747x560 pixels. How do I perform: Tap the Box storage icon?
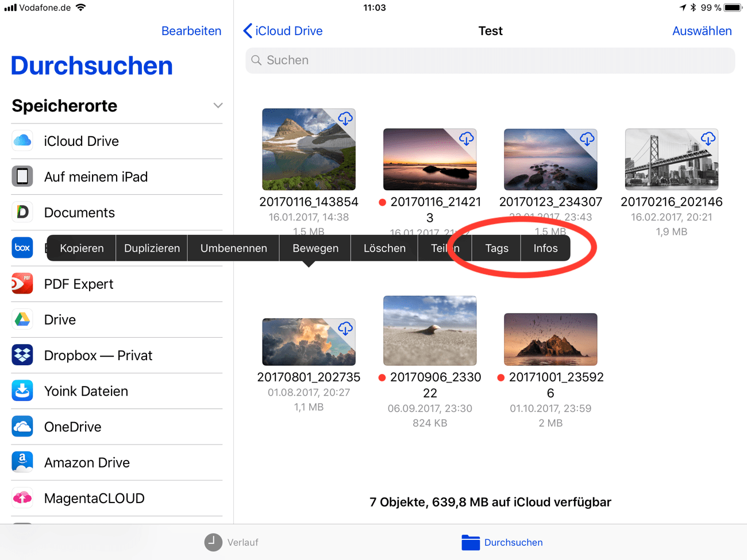pos(22,248)
